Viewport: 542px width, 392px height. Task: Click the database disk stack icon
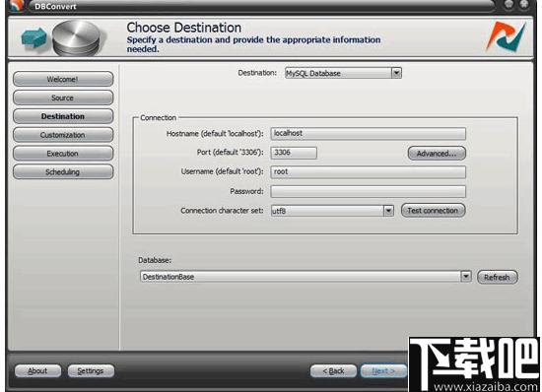coord(77,38)
